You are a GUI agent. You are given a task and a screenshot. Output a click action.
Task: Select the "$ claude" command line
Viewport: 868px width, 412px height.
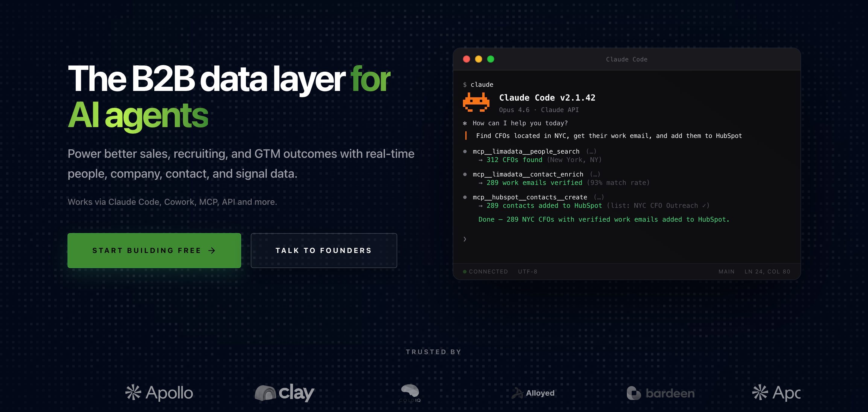pyautogui.click(x=478, y=85)
